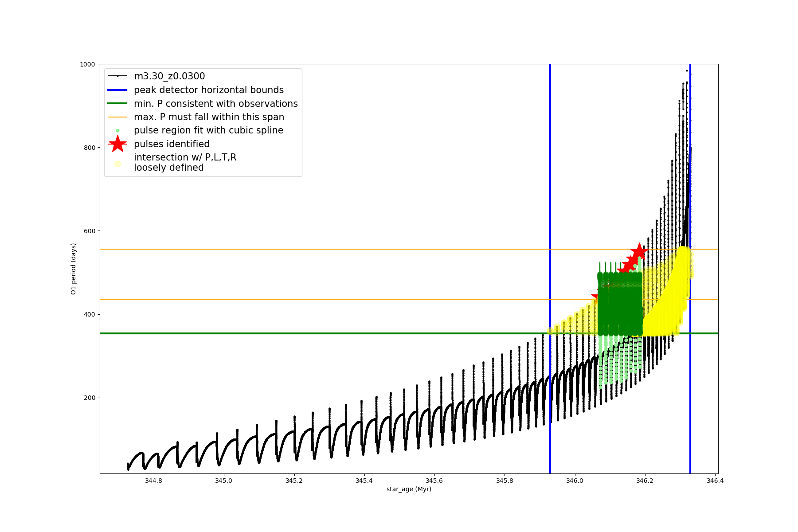798x532 pixels.
Task: Click 'pulse region fit with cubic spline' text
Action: [208, 130]
